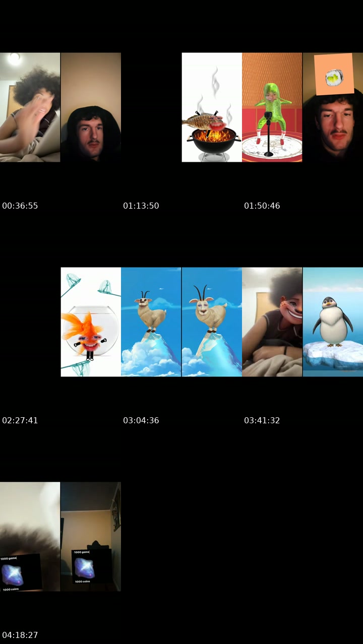Screen dimensions: 363x644
Task: Select the person with cartoon smile filter thumbnail
Action: 272,322
